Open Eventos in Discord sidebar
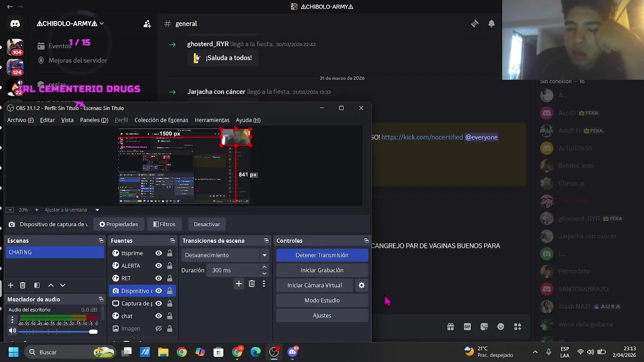This screenshot has width=644, height=362. 60,46
